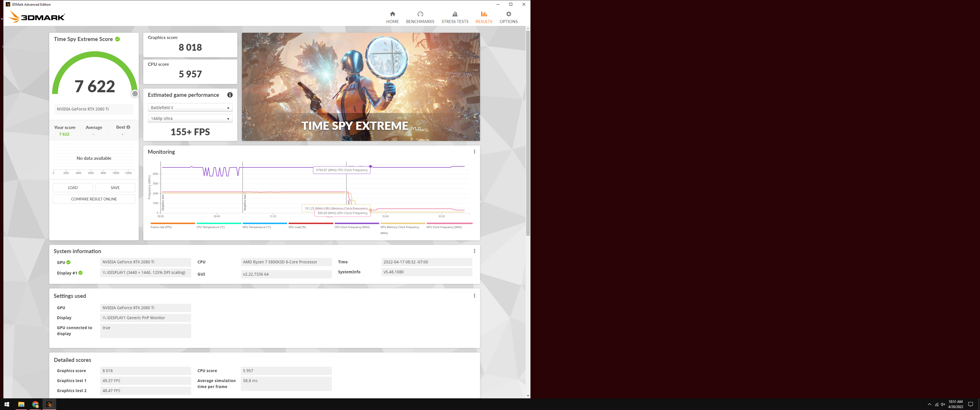
Task: Click the GPU connected to display value true
Action: click(146, 331)
